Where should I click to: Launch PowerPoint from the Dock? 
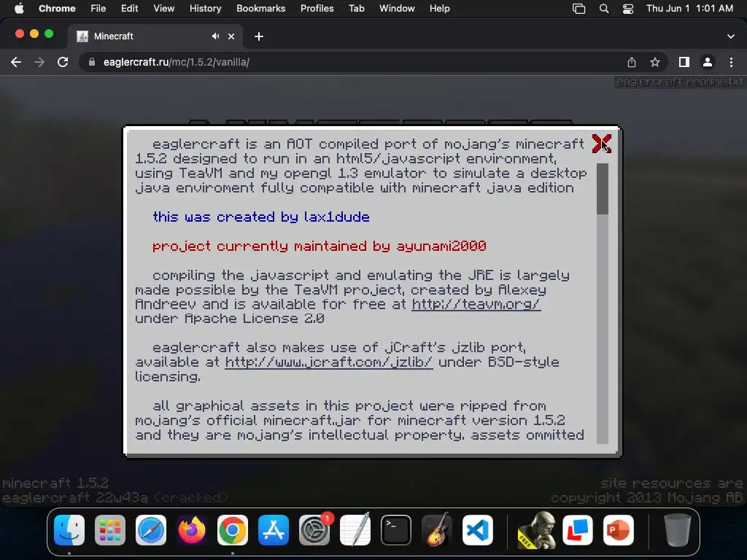click(x=619, y=530)
